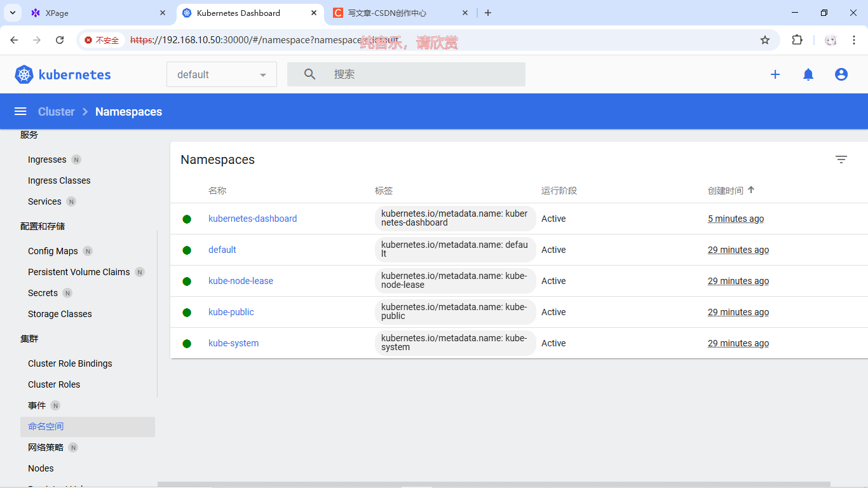Viewport: 868px width, 488px height.
Task: Click '5 minutes ago' timestamp
Action: [x=736, y=219]
